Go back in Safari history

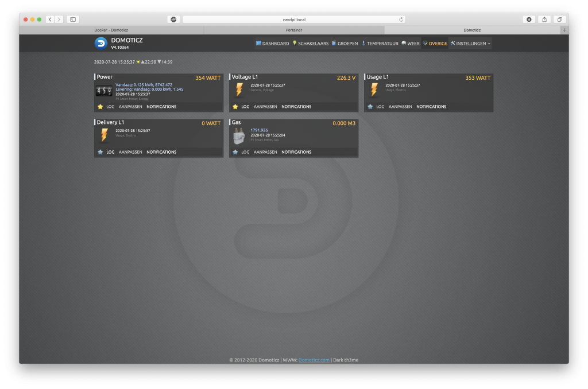[x=51, y=20]
